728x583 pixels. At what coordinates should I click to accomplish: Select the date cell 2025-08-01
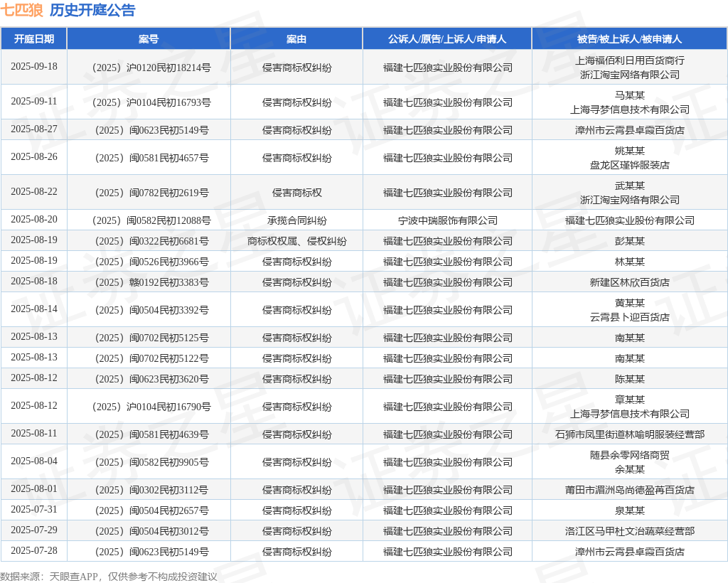pyautogui.click(x=34, y=488)
